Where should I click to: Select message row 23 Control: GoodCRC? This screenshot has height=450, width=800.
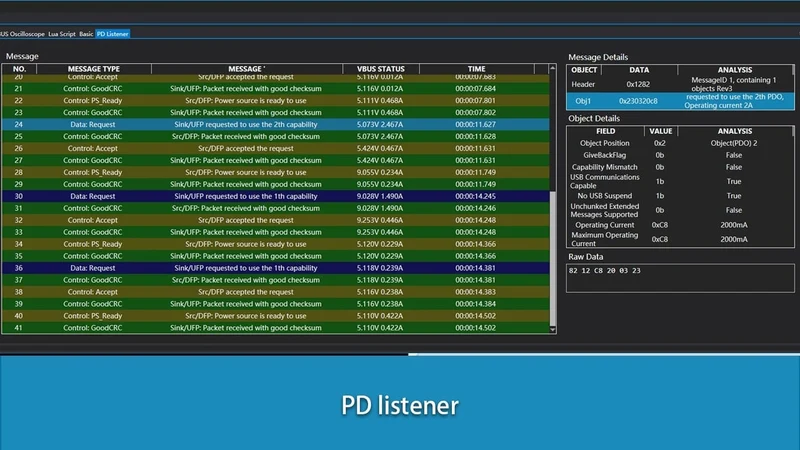[x=276, y=113]
